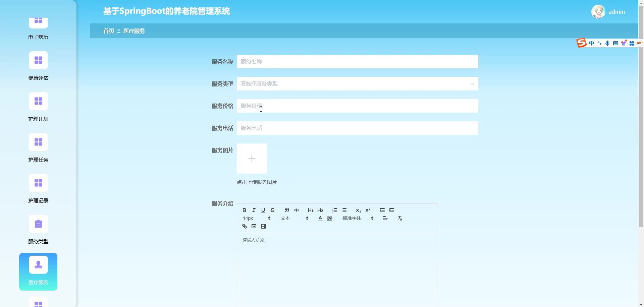Open the text alignment picker
The height and width of the screenshot is (307, 644).
click(385, 218)
